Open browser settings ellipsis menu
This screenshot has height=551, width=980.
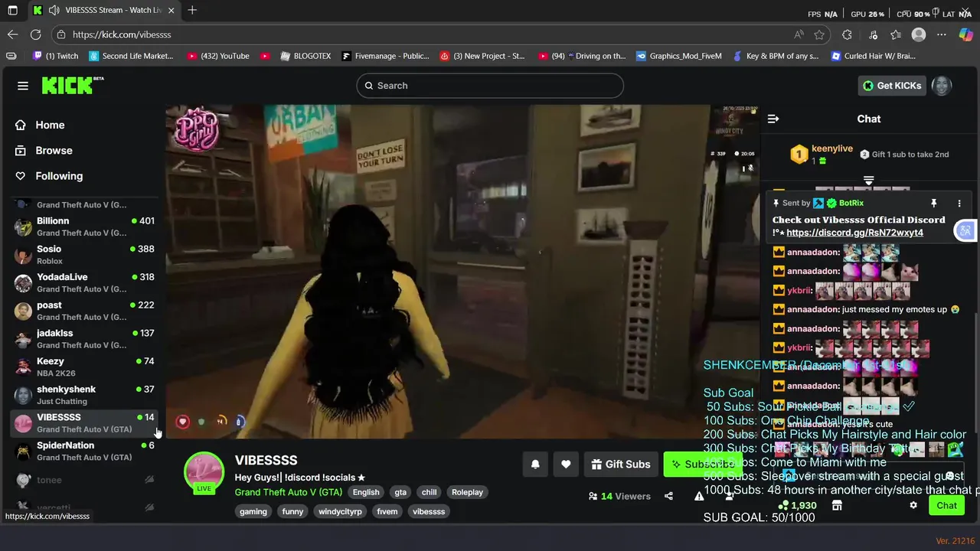click(x=942, y=34)
